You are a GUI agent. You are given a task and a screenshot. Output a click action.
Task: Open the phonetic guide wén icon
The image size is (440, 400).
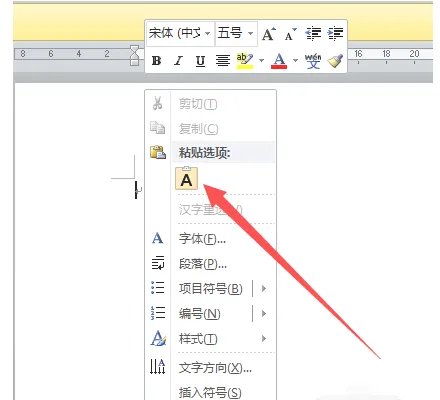coord(313,61)
